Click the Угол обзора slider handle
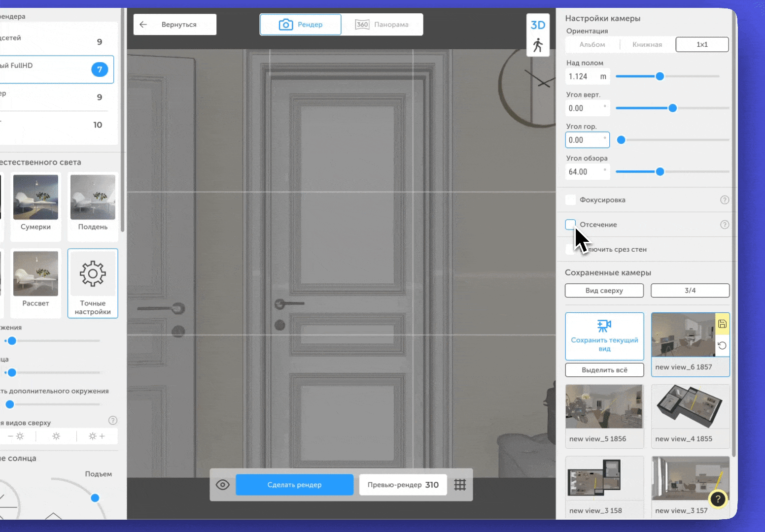The width and height of the screenshot is (765, 532). 660,172
